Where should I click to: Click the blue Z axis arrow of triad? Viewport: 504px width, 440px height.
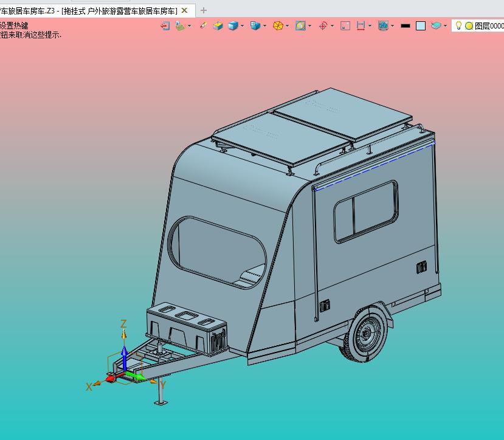point(124,354)
